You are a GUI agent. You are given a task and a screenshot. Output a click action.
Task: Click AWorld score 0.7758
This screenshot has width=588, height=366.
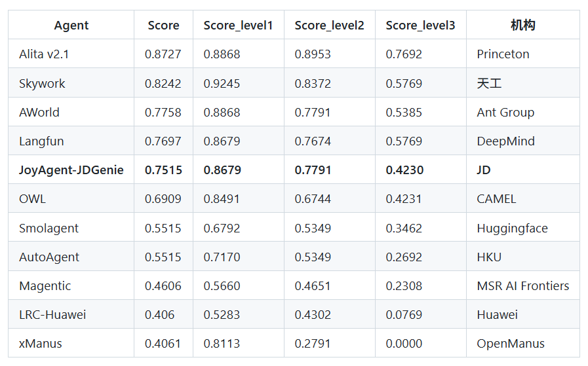[163, 112]
